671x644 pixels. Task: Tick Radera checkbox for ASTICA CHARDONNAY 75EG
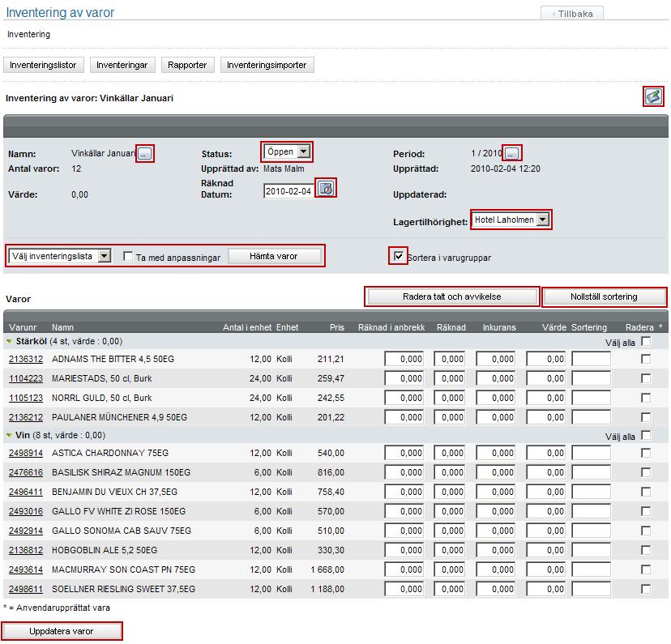646,453
